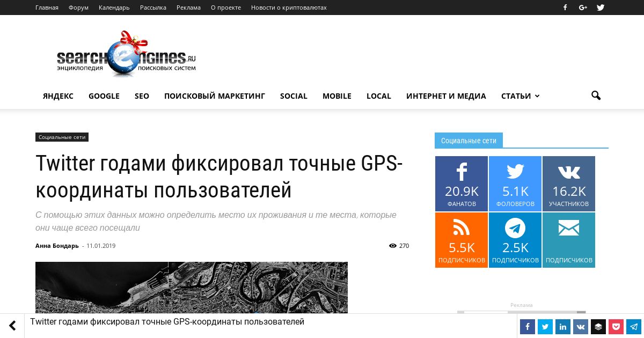Open Facebook page from top bar icon
The width and height of the screenshot is (644, 338).
point(565,8)
